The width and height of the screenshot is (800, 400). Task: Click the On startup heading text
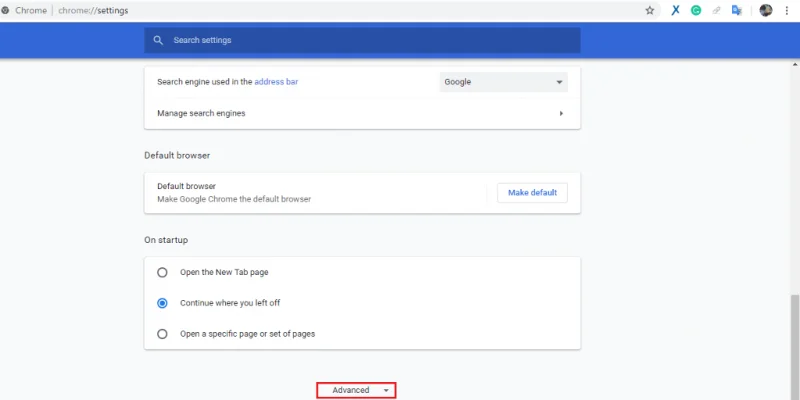pos(166,240)
